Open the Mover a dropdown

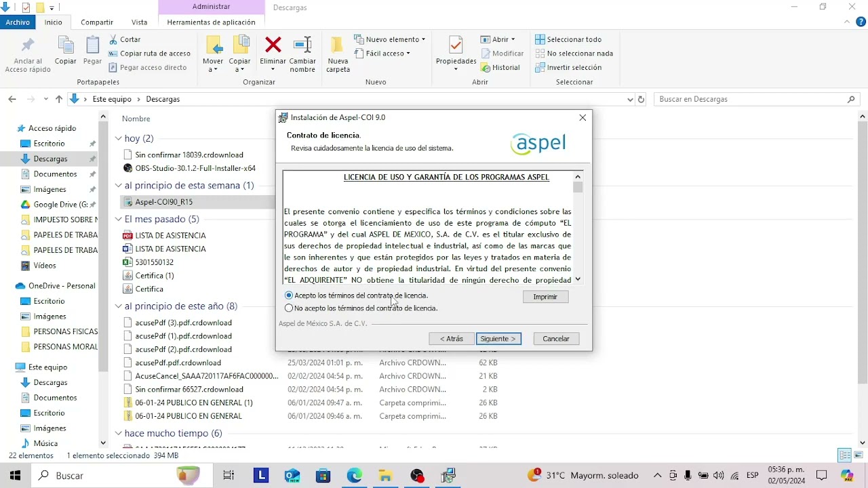213,65
